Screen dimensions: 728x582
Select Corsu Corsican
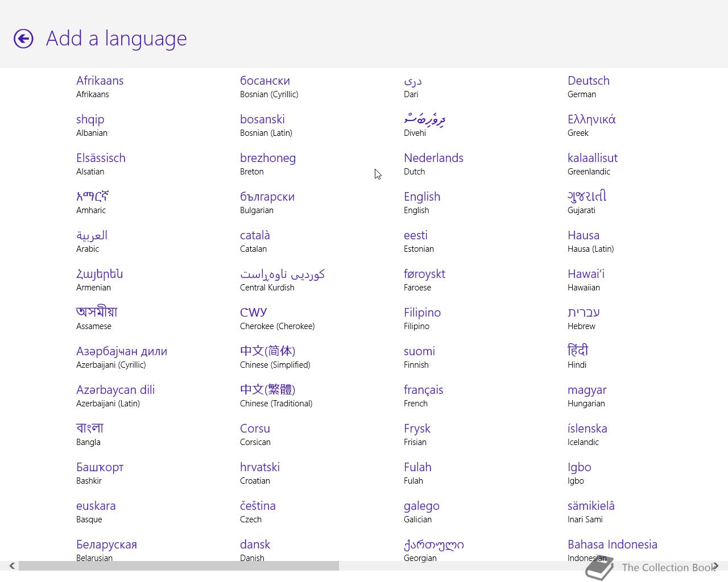point(255,435)
